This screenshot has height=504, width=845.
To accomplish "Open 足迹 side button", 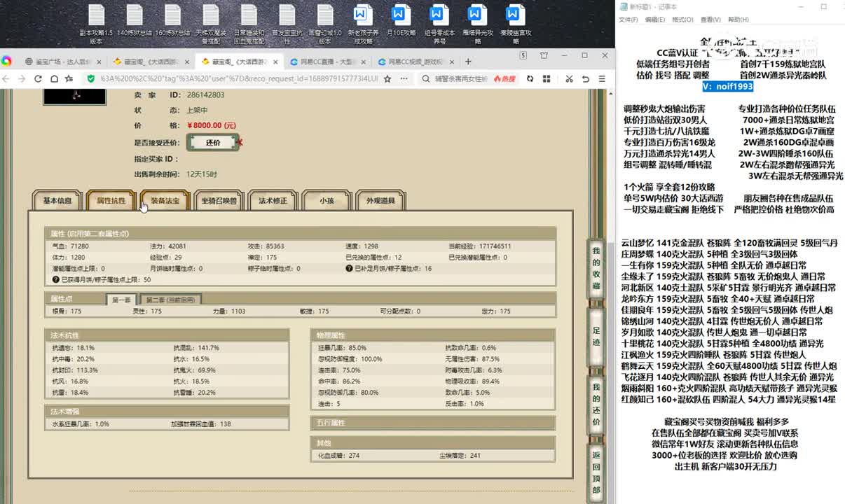I will coord(596,338).
